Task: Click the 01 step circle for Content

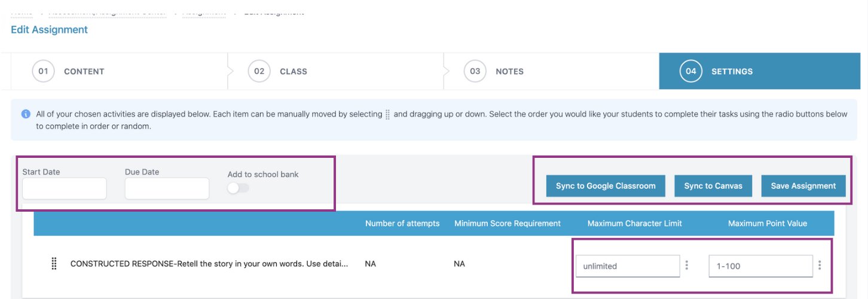Action: point(43,71)
